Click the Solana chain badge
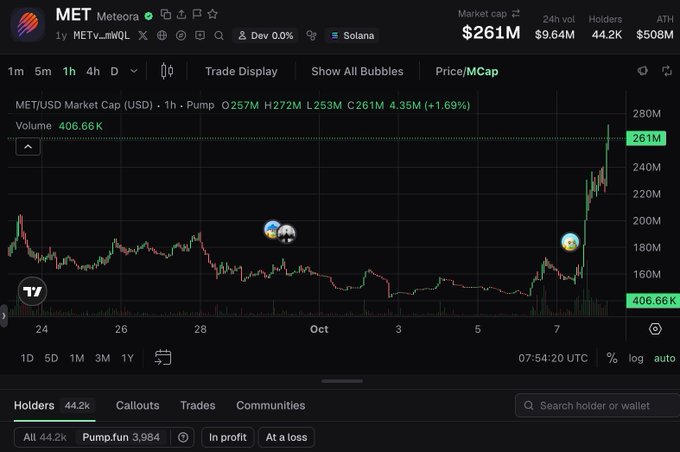The width and height of the screenshot is (680, 452). 352,36
